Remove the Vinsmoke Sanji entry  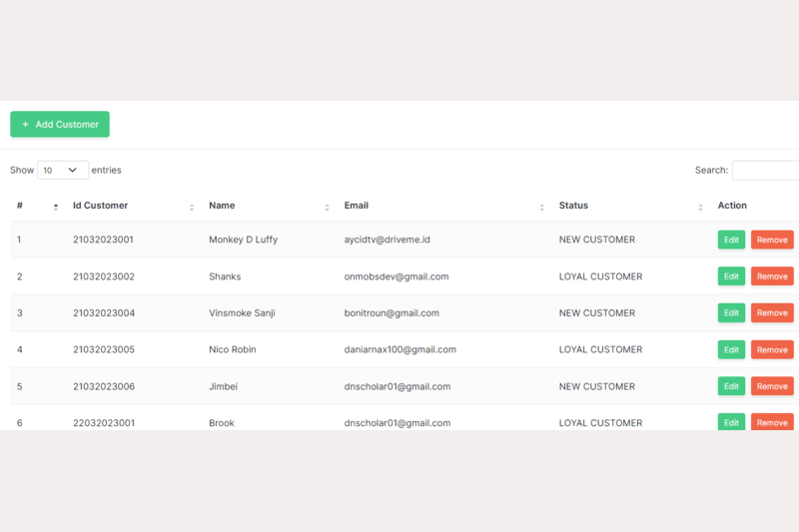click(x=772, y=313)
